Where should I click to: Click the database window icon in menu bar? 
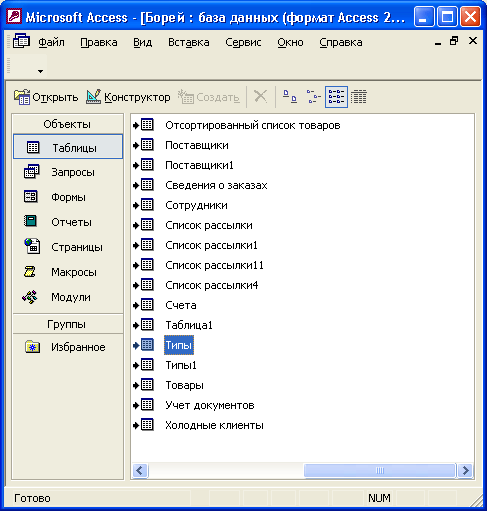pos(21,42)
